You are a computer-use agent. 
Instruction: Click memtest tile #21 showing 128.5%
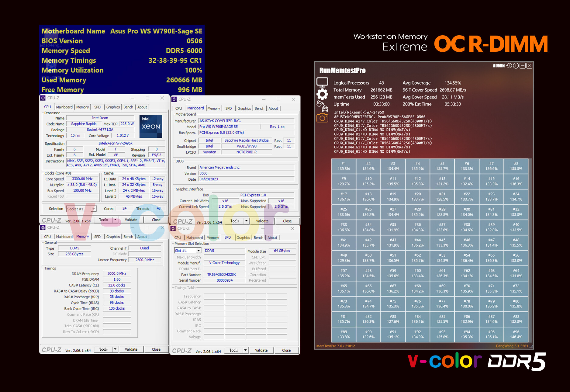(x=442, y=197)
